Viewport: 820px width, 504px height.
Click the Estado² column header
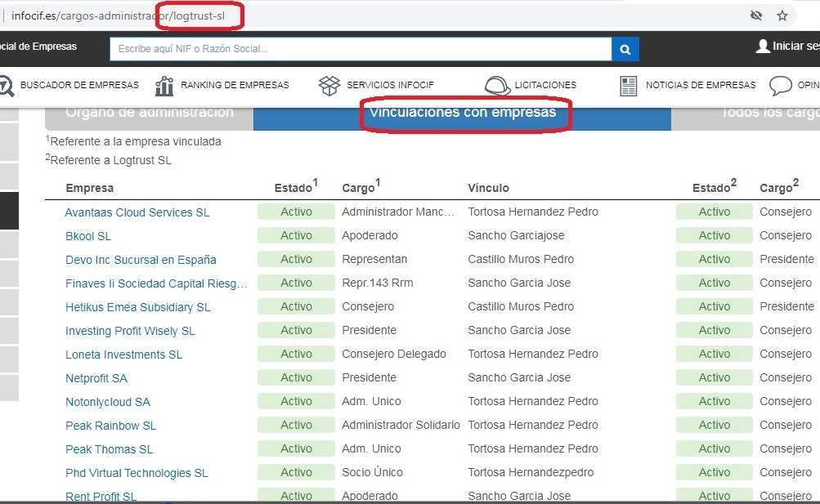point(715,186)
